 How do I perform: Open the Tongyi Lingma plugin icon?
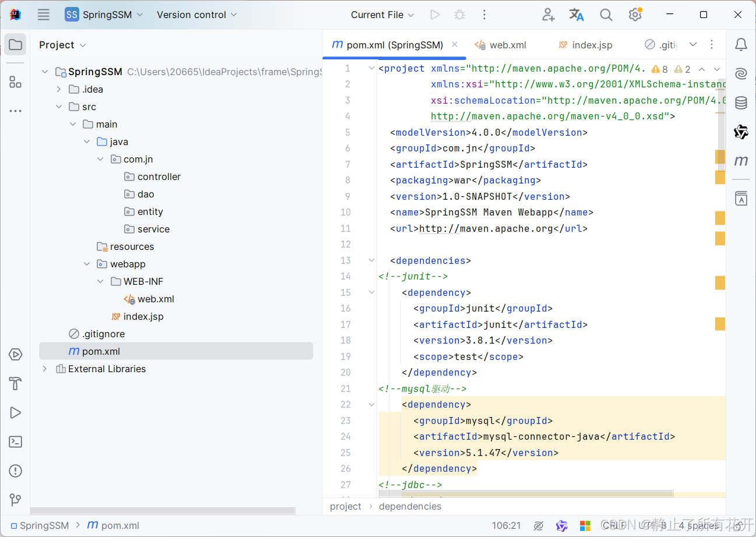coord(741,132)
